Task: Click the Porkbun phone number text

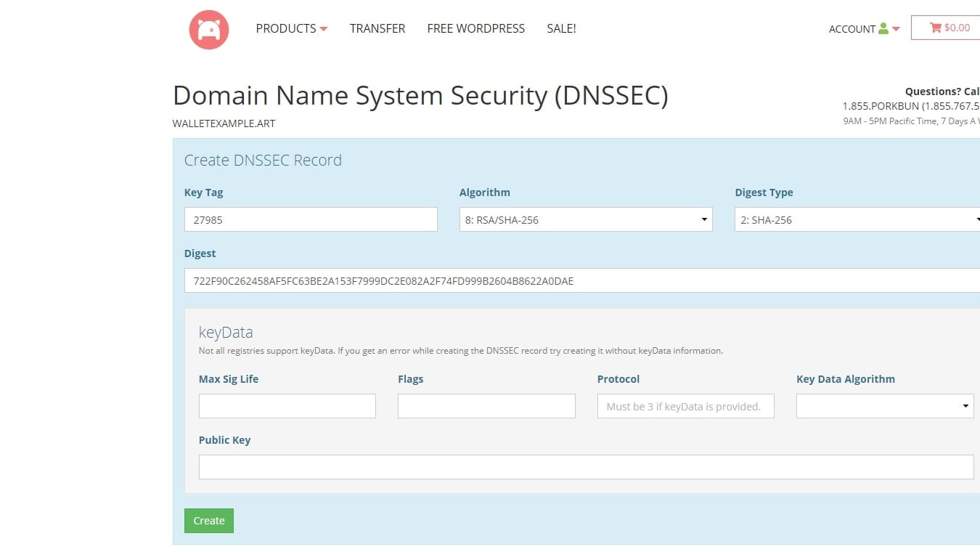Action: (x=911, y=106)
